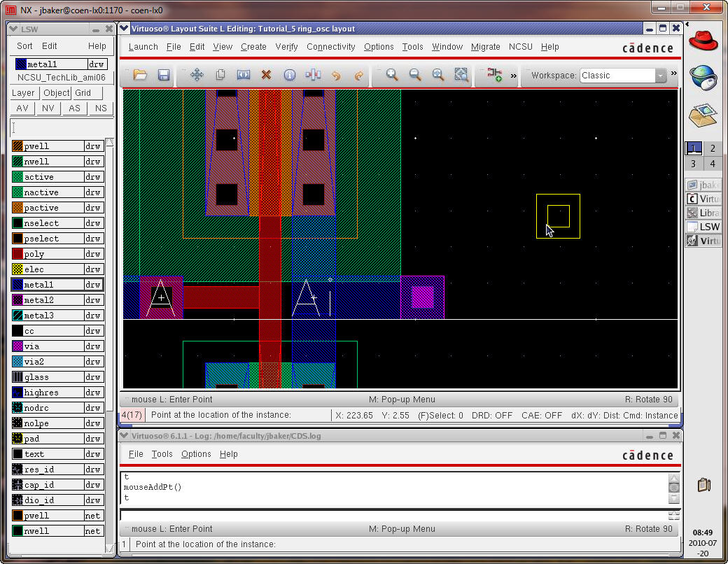Image resolution: width=728 pixels, height=564 pixels.
Task: Click the Copy tool icon
Action: point(220,75)
